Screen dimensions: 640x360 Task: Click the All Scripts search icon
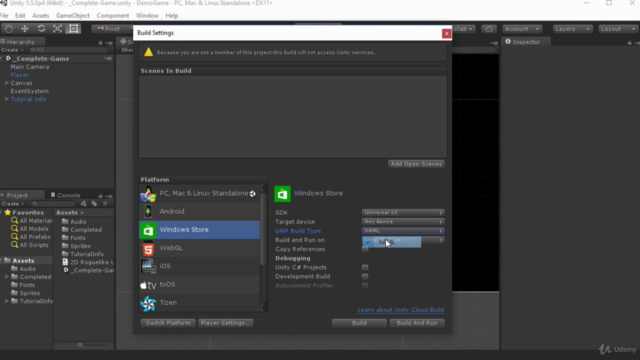pos(14,245)
